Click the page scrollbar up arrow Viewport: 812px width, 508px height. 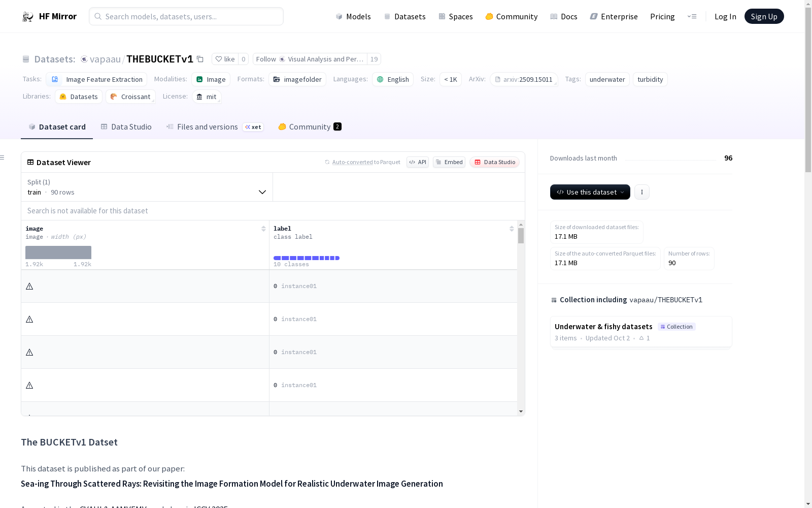click(808, 4)
